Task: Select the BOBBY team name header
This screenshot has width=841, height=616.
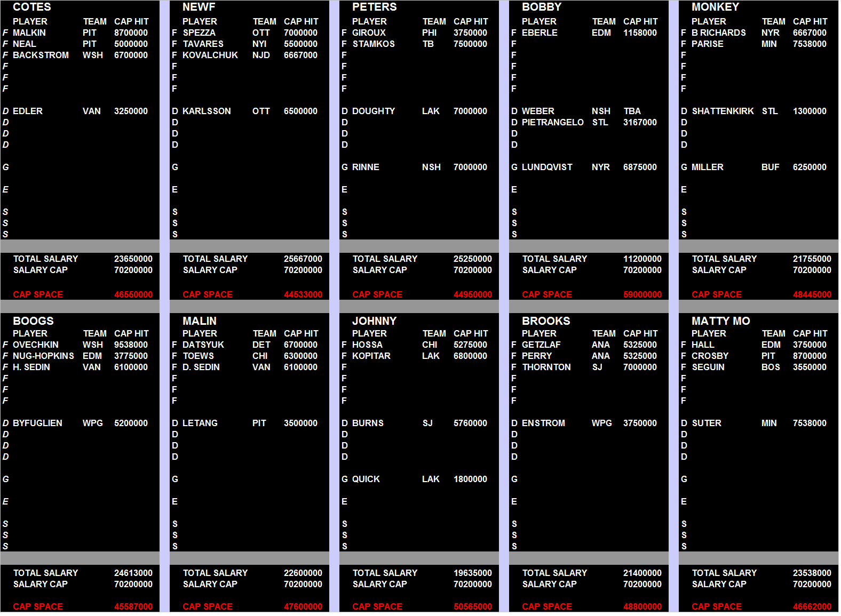Action: click(542, 7)
